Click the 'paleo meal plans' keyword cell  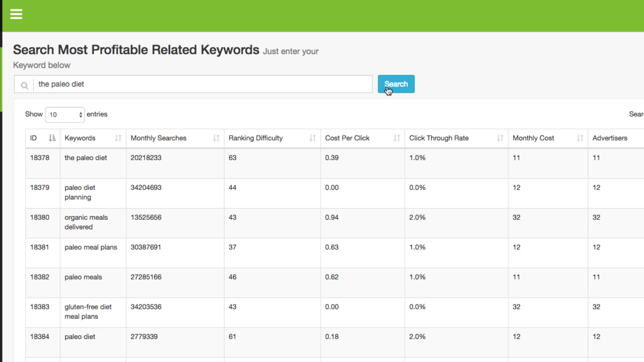tap(91, 247)
